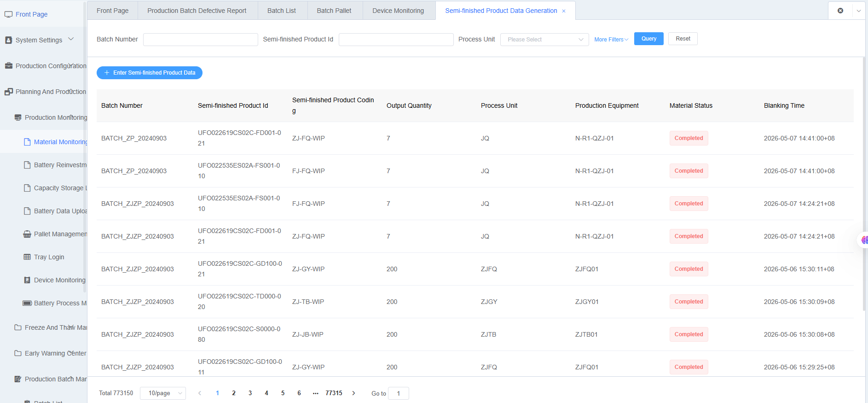
Task: Click the Capacity Storage document icon
Action: coord(27,188)
